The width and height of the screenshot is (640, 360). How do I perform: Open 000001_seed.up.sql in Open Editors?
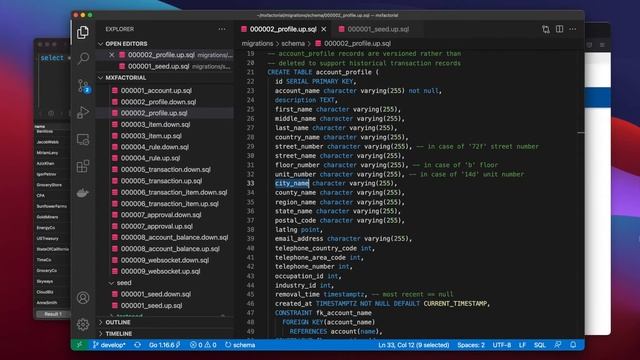[164, 66]
